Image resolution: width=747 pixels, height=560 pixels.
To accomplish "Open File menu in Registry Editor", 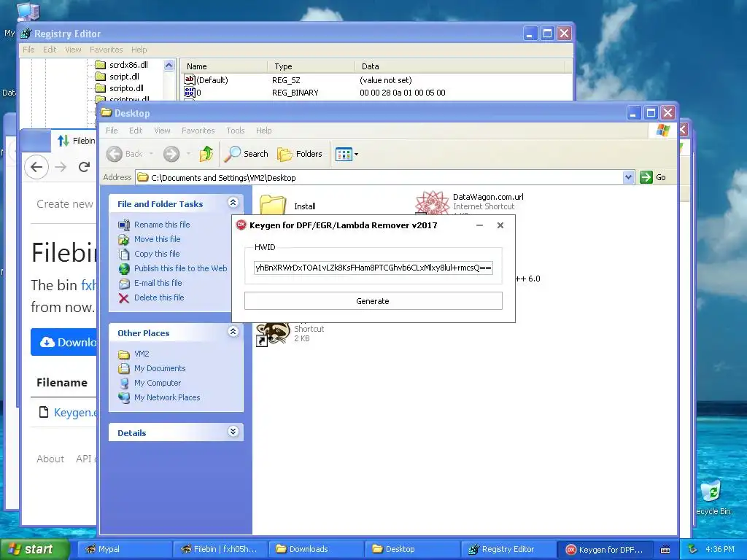I will click(x=28, y=50).
